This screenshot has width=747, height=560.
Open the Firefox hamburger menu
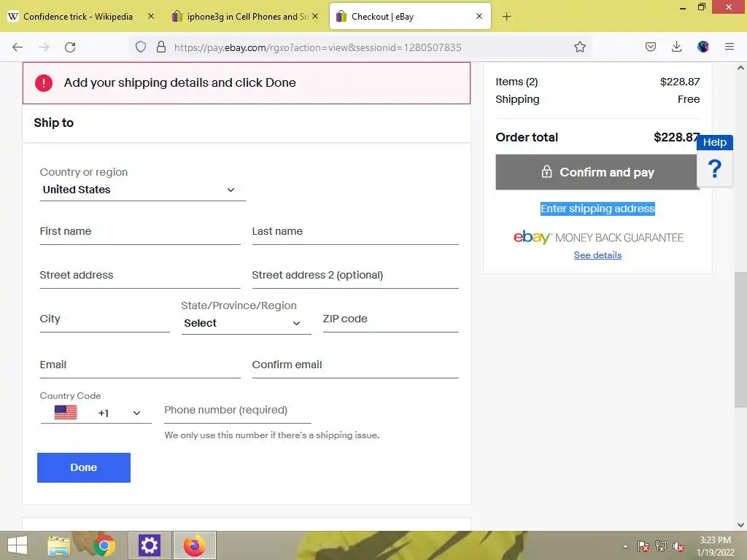(729, 47)
